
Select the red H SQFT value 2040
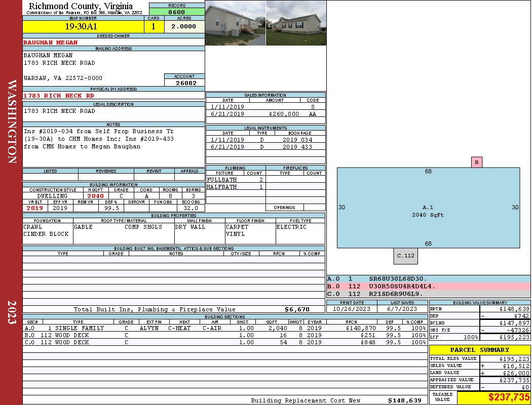(x=95, y=196)
